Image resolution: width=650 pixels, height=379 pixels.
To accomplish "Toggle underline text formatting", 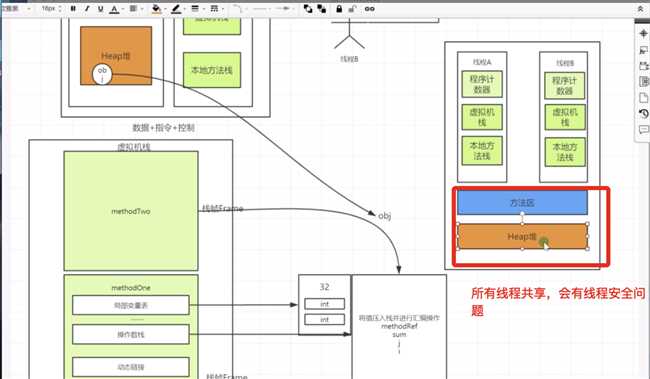I will 101,9.
